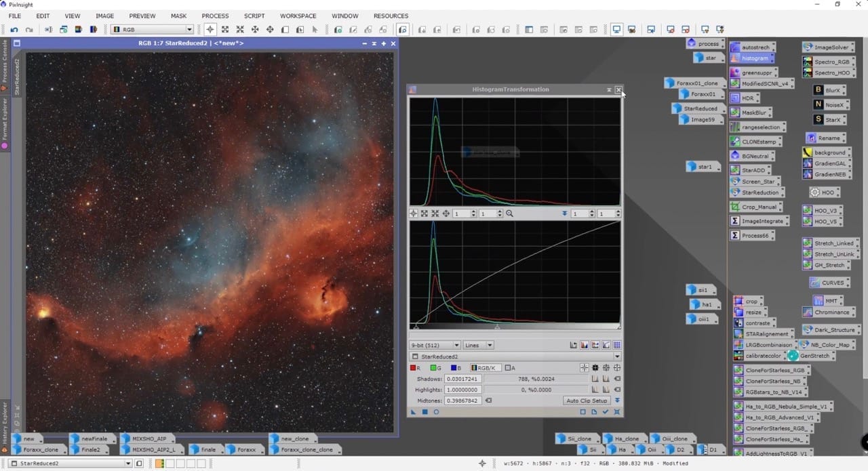Click the Redo arrow in the toolbar

click(29, 30)
